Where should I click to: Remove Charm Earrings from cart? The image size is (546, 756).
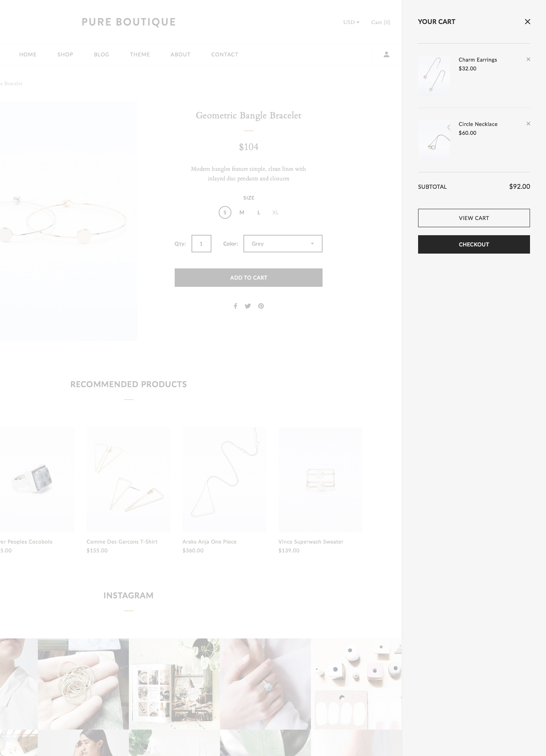(x=528, y=59)
